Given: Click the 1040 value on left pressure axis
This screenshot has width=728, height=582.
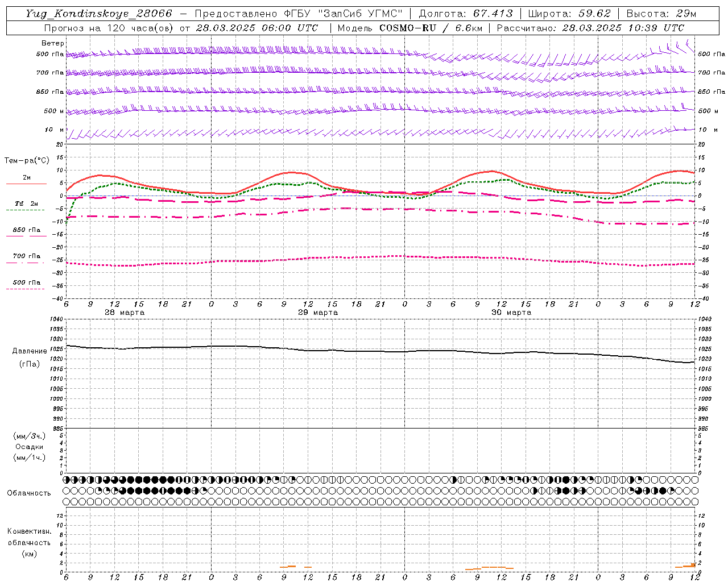Looking at the screenshot, I should (57, 319).
